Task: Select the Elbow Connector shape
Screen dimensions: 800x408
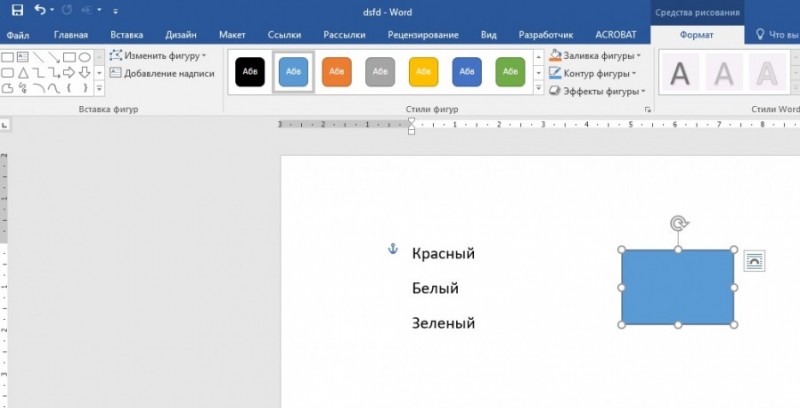Action: click(39, 73)
